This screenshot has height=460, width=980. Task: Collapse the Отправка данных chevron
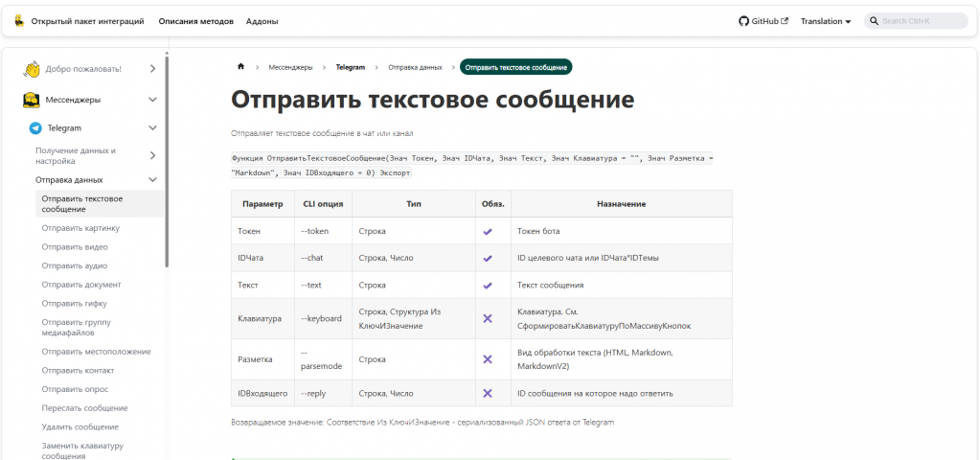tap(152, 180)
